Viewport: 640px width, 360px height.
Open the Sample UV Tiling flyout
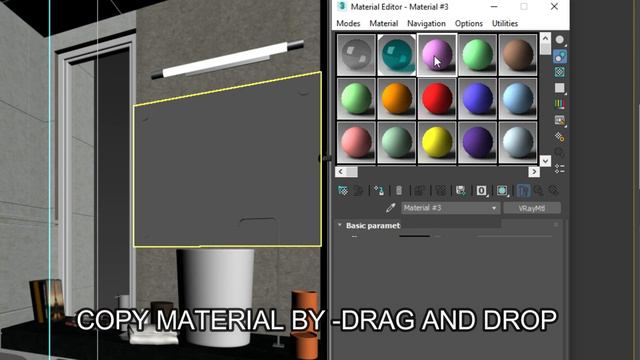point(560,88)
